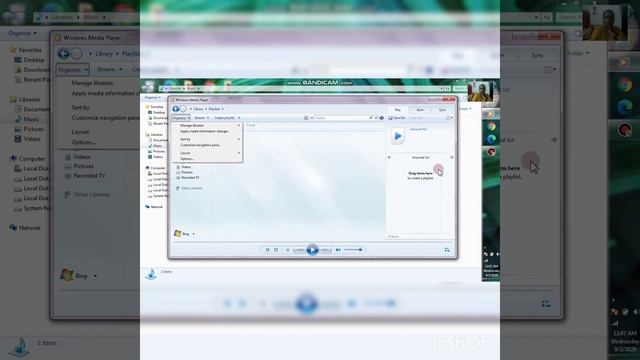Choose Options in sharp Organize menu
Viewport: 640px width, 360px height.
tap(207, 159)
